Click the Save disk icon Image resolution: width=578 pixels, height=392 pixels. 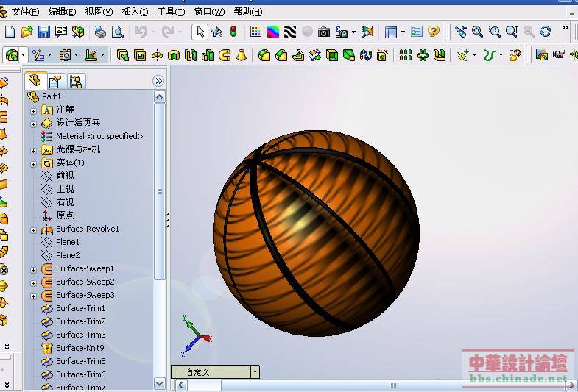tap(44, 32)
